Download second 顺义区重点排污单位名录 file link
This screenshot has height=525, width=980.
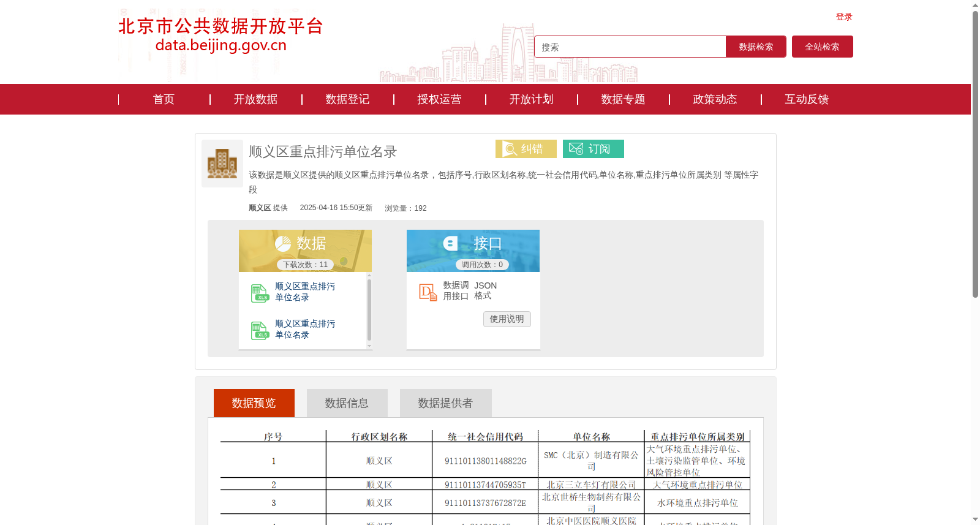point(305,329)
